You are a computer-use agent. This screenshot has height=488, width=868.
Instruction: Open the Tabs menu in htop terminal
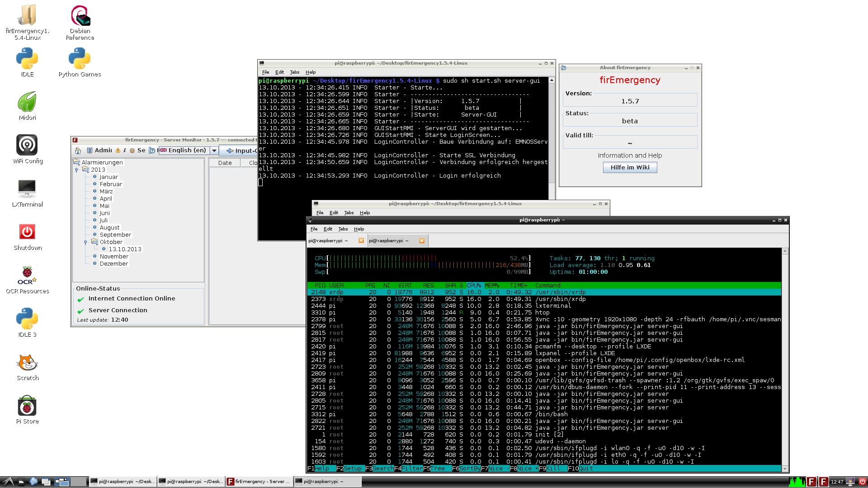[343, 229]
